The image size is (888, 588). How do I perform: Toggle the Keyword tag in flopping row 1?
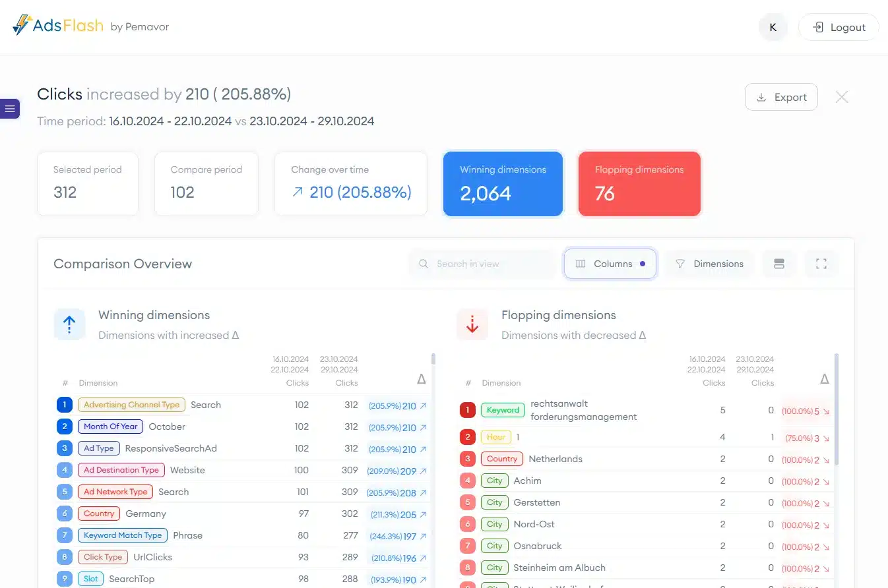503,410
